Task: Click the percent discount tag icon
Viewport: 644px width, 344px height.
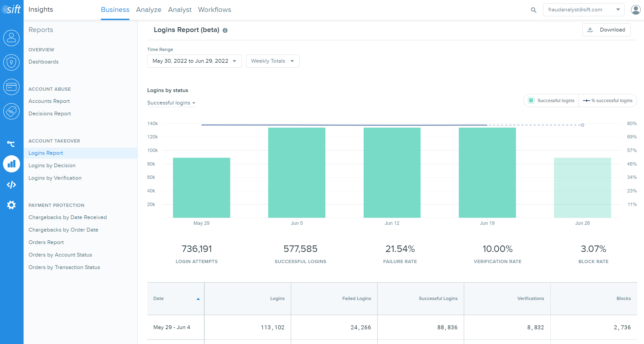Action: pyautogui.click(x=11, y=111)
